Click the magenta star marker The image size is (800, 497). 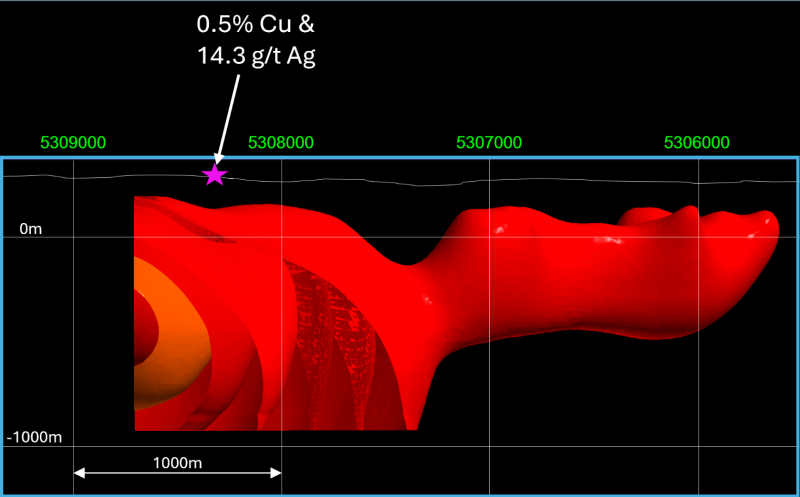coord(214,176)
